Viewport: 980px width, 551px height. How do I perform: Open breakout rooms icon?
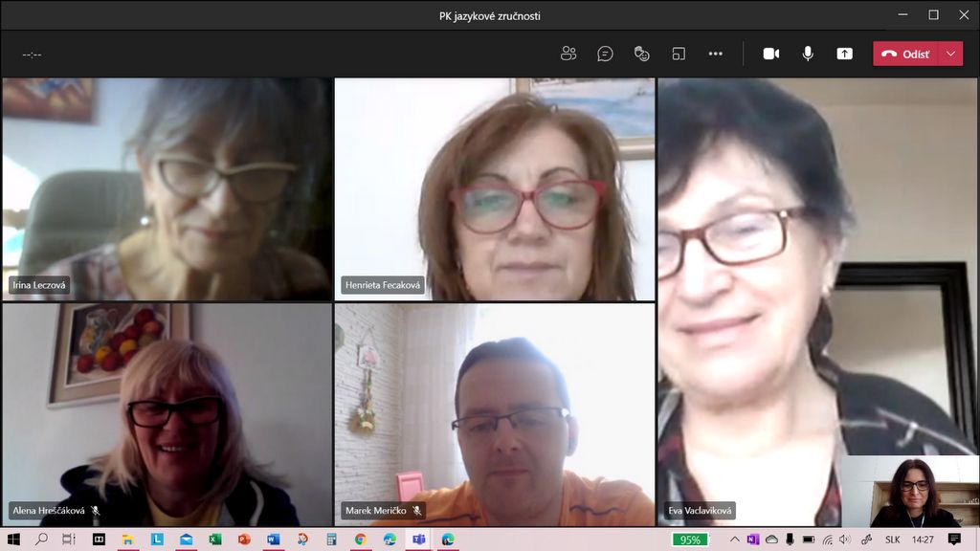[x=679, y=54]
